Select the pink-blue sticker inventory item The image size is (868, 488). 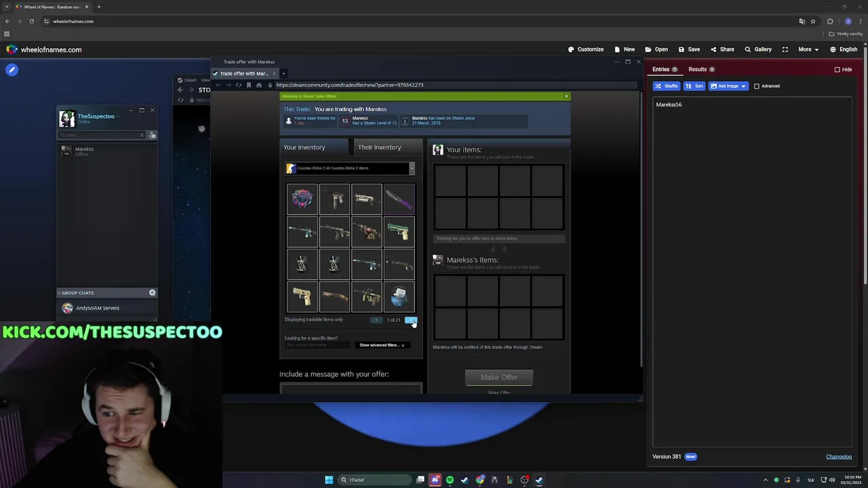coord(302,199)
